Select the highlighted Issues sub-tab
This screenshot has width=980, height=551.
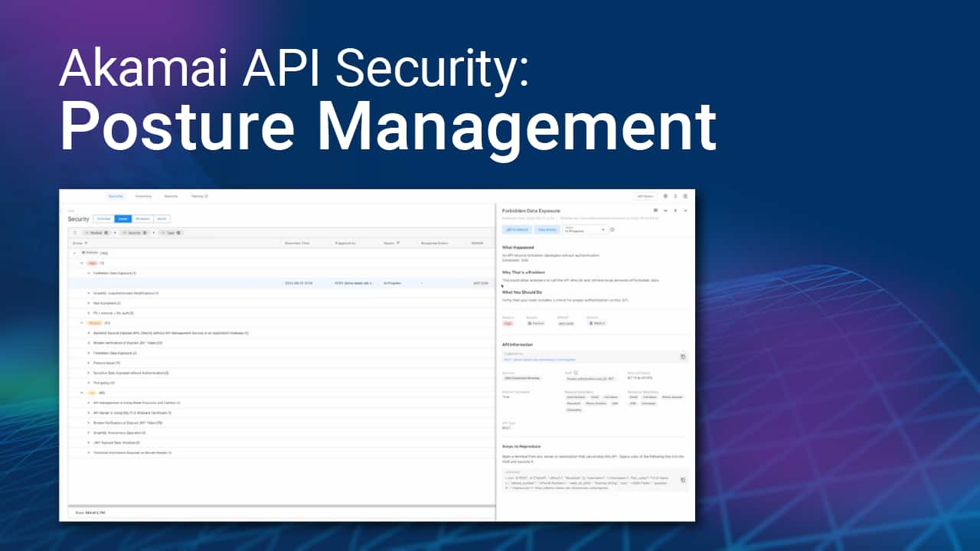(x=122, y=219)
